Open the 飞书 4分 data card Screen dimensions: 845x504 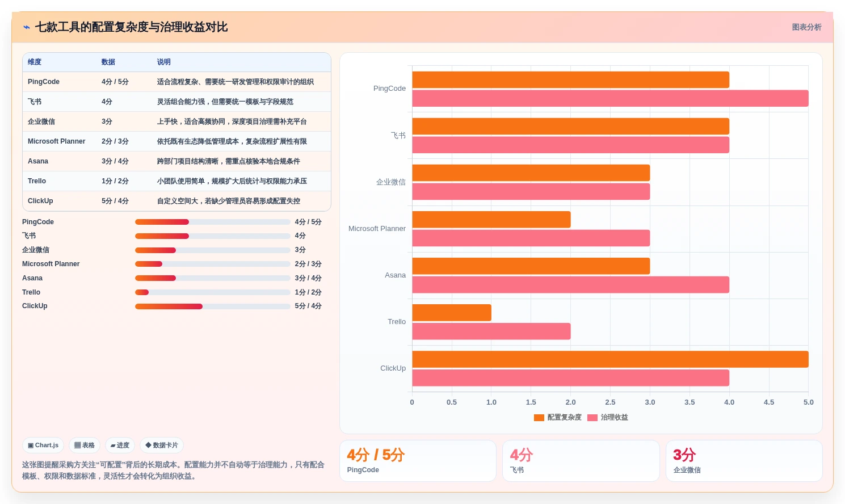pyautogui.click(x=581, y=461)
